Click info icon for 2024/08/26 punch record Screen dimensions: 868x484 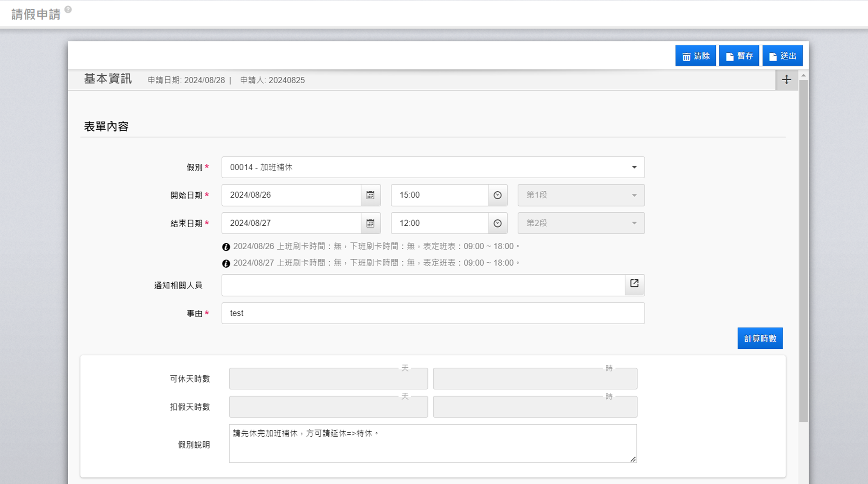226,247
